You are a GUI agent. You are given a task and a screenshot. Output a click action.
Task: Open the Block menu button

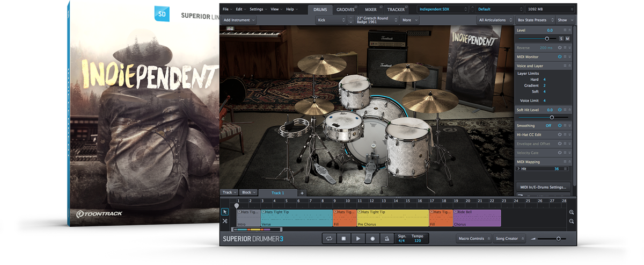point(248,192)
